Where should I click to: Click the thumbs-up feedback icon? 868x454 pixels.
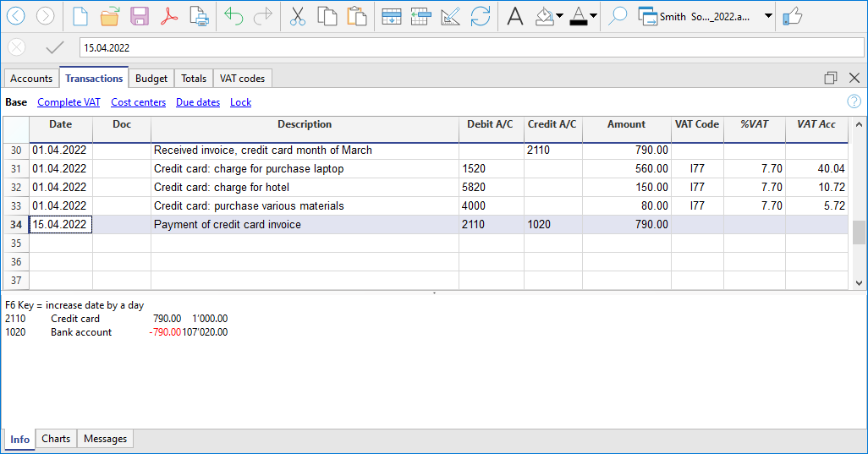(792, 16)
